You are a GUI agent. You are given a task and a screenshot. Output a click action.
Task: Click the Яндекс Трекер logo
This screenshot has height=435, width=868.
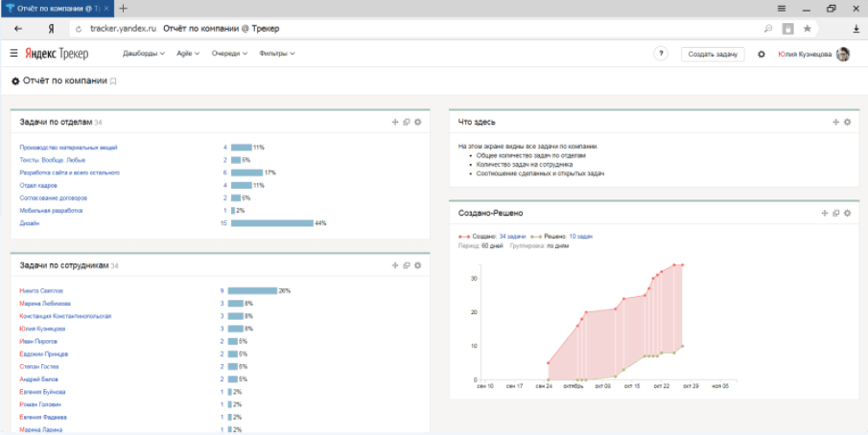pos(57,54)
